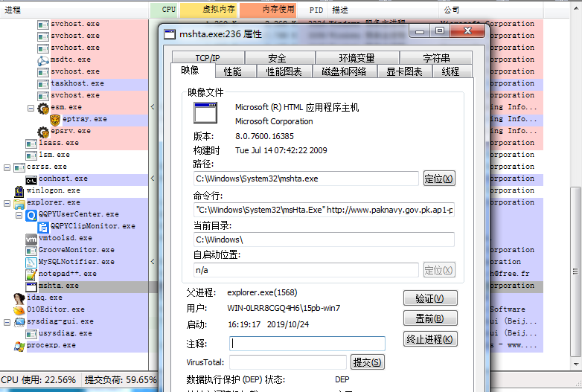The height and width of the screenshot is (392, 582).
Task: Click the procexp.exe icon
Action: click(19, 346)
